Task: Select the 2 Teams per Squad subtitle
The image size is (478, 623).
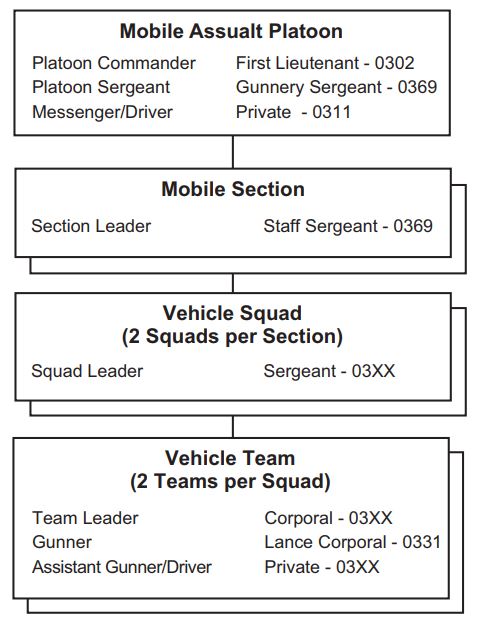Action: pos(230,482)
